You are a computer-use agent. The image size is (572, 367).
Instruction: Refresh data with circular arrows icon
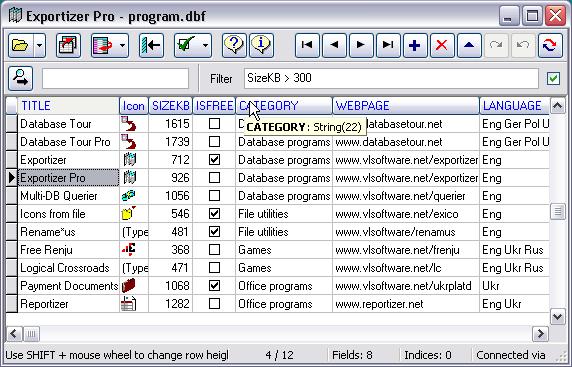pyautogui.click(x=550, y=45)
